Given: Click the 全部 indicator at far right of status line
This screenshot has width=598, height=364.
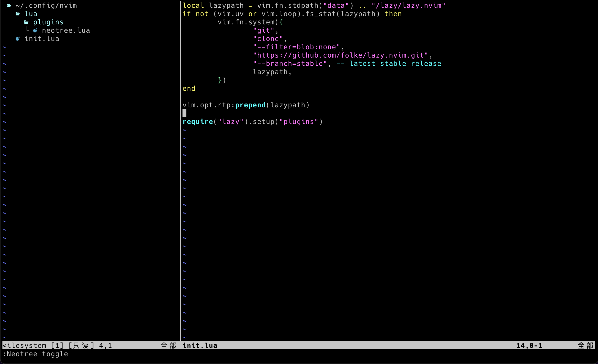Looking at the screenshot, I should (586, 345).
